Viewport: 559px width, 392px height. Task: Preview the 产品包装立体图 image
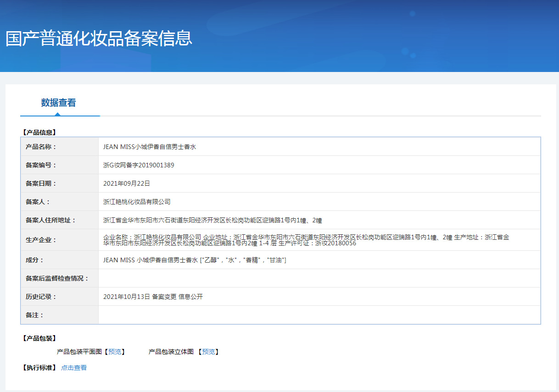[208, 352]
